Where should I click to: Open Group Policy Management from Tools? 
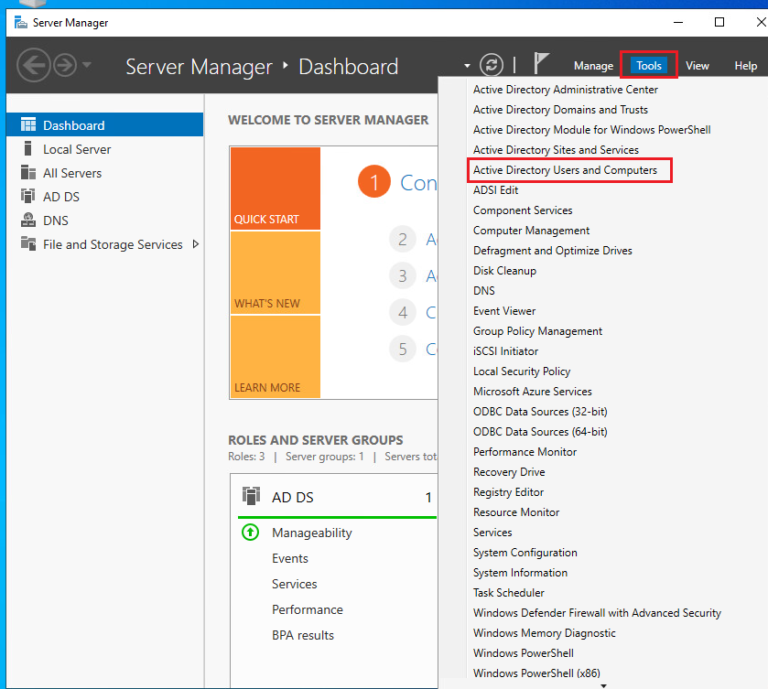[537, 331]
